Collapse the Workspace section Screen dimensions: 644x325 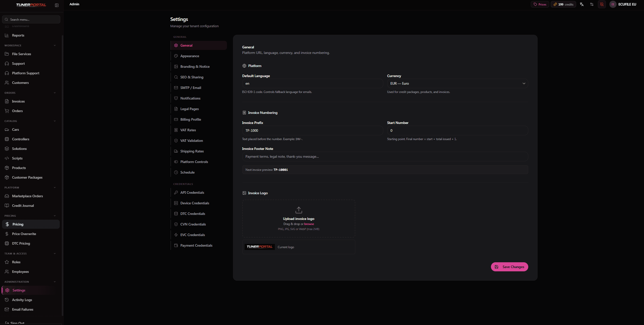click(x=55, y=45)
